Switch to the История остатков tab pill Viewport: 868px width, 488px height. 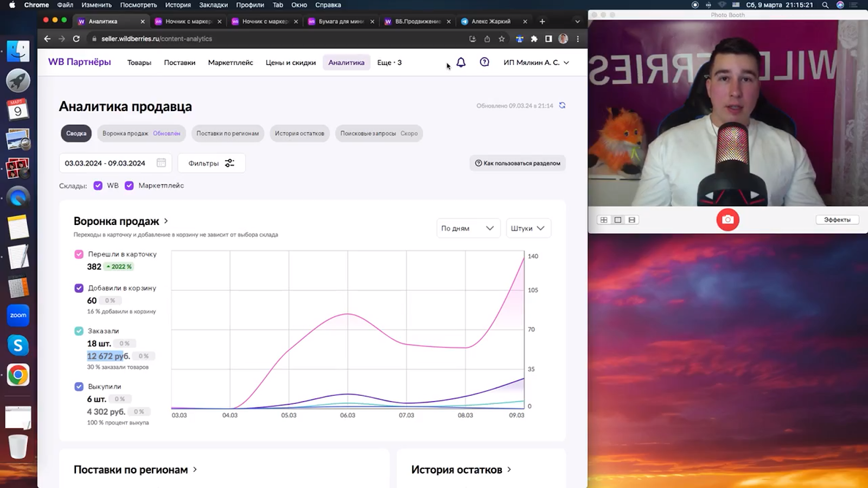tap(299, 133)
